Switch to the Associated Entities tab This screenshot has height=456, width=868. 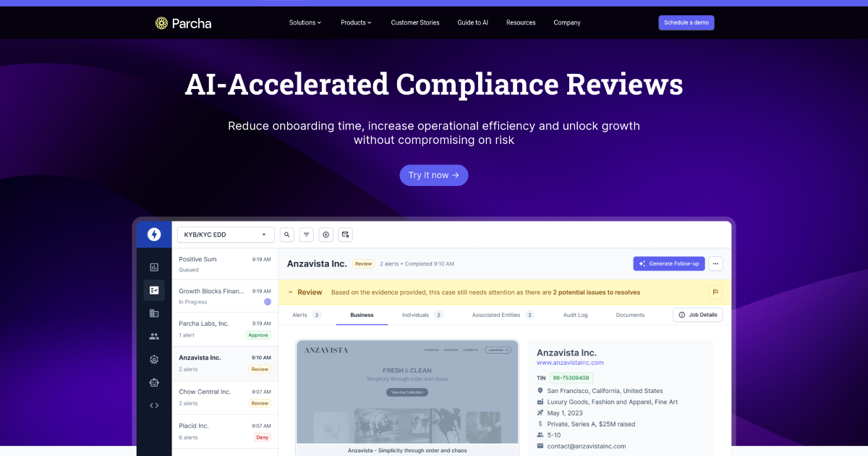[x=503, y=315]
